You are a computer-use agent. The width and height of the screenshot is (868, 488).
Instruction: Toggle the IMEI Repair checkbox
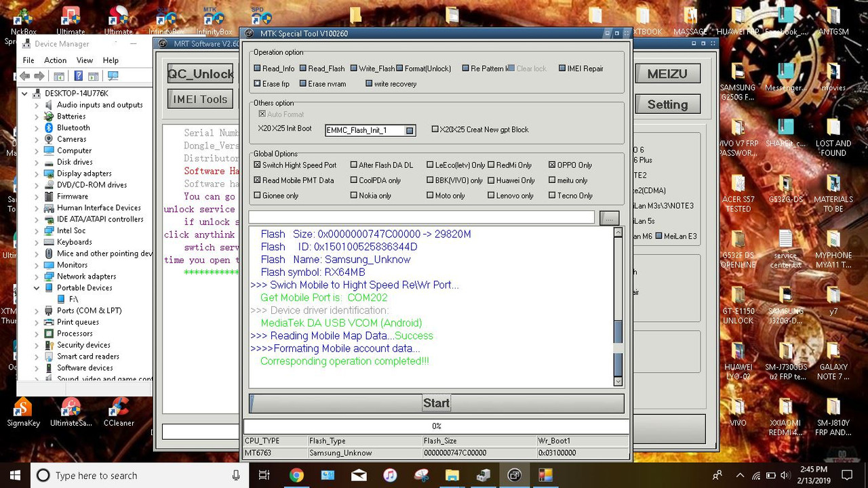click(581, 68)
